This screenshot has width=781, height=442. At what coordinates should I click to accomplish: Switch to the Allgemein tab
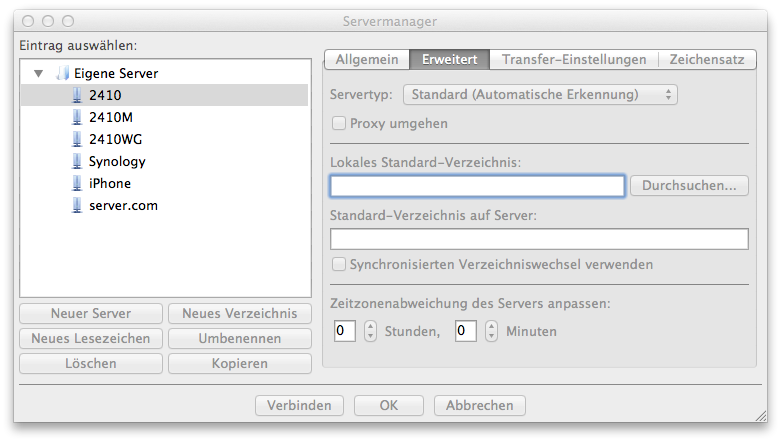(x=366, y=59)
